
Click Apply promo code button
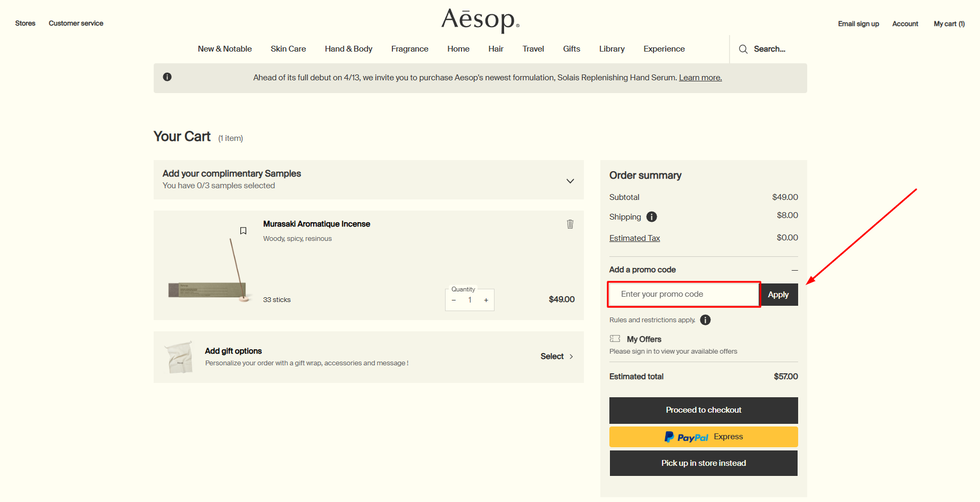point(778,295)
